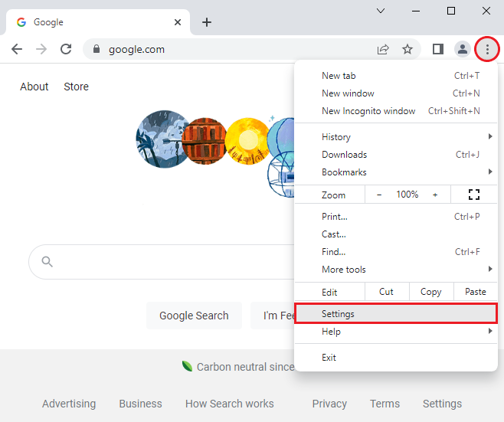Open a New Incognito window

[396, 111]
